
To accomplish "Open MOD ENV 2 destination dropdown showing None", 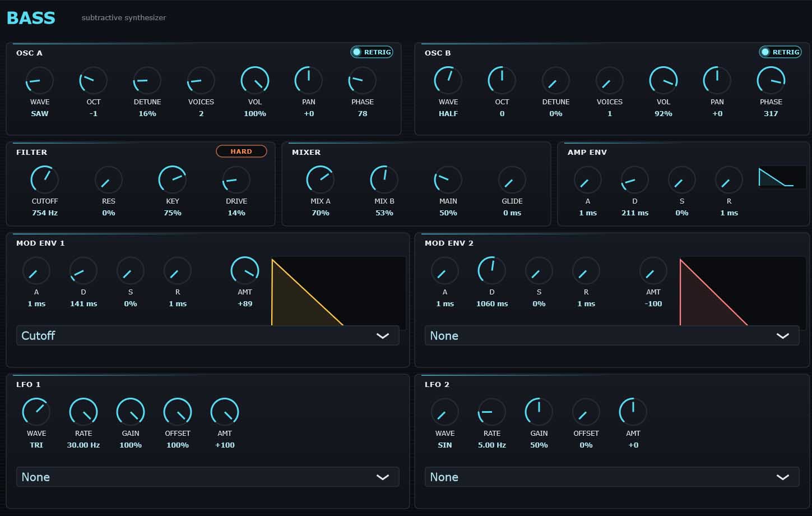I will point(612,335).
